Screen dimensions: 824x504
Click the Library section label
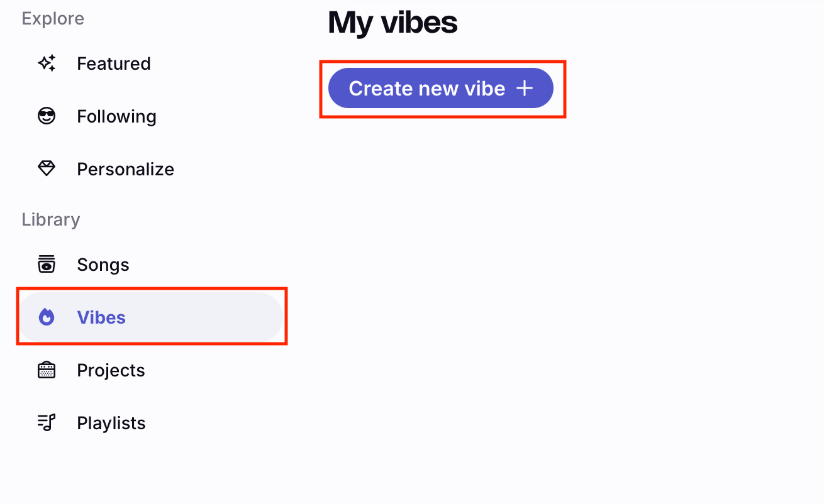coord(51,219)
